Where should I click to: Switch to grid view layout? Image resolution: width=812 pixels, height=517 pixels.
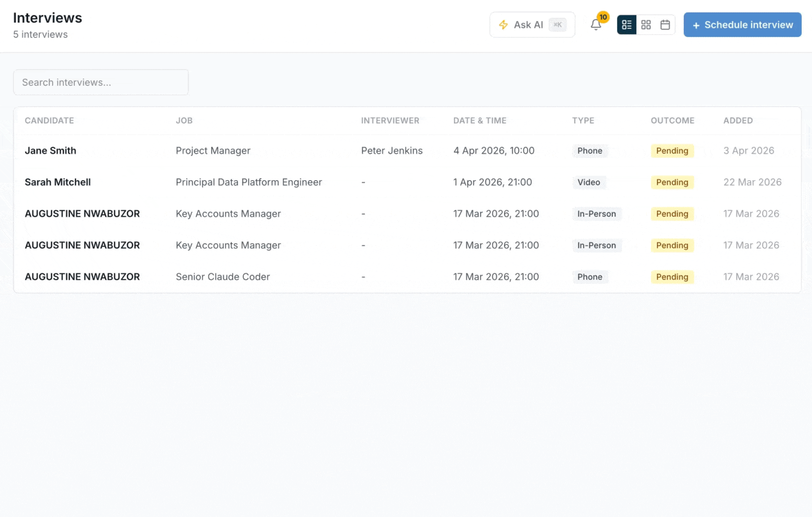646,25
